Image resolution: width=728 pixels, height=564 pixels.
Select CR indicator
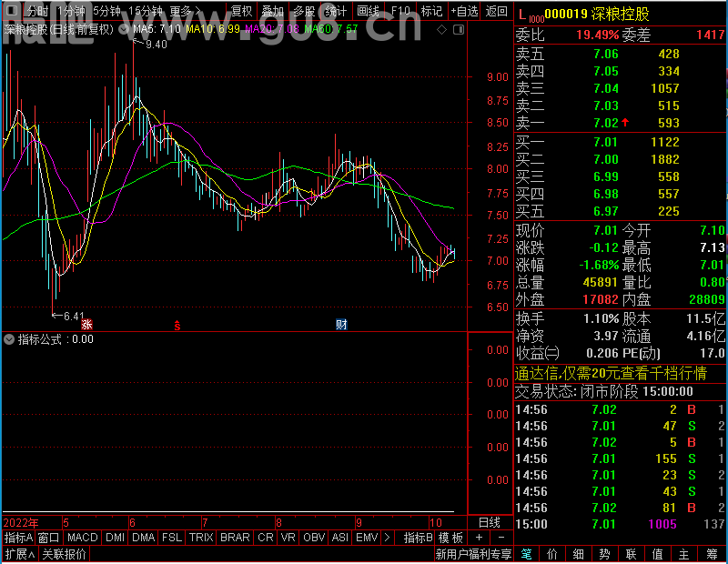(x=266, y=538)
